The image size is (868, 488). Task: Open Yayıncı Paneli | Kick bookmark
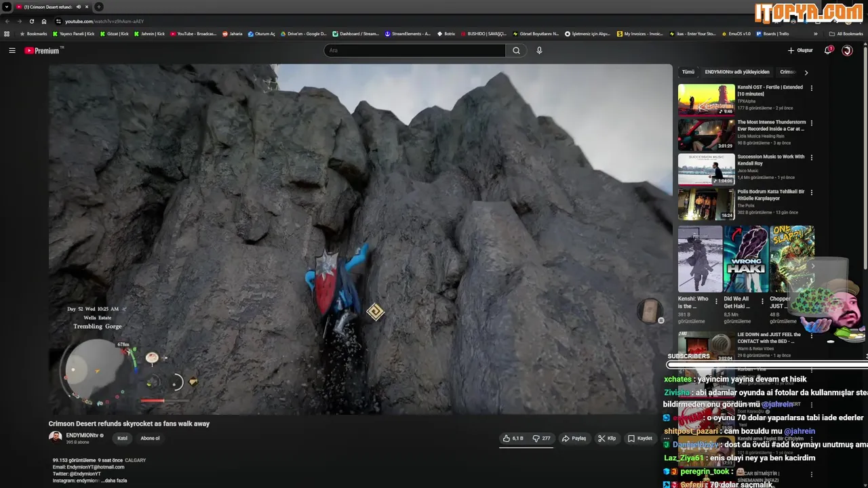[74, 33]
